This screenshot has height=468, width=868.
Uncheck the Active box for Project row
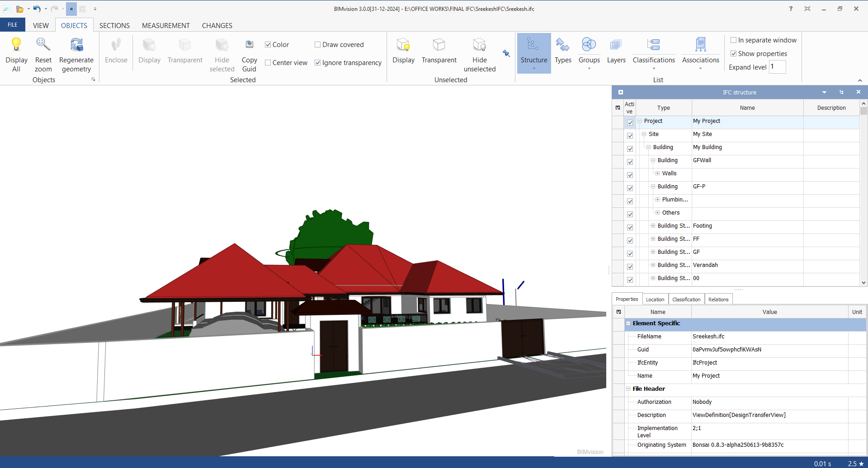click(x=630, y=122)
